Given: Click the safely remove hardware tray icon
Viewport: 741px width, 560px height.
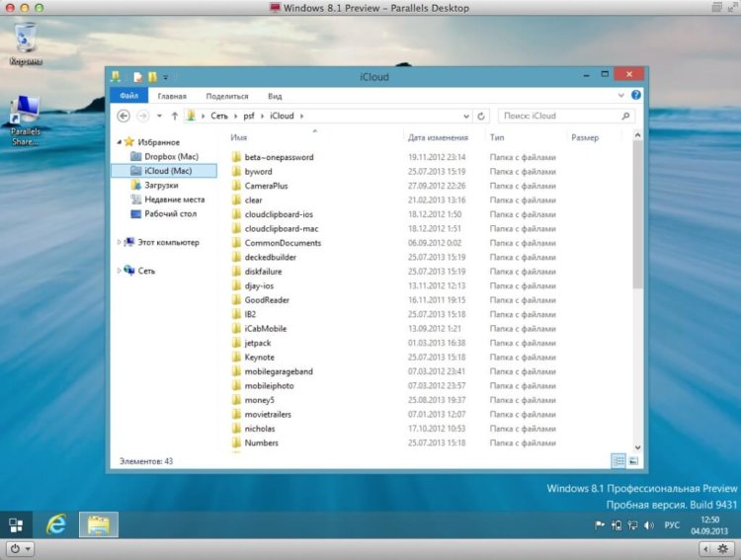Looking at the screenshot, I should point(617,525).
